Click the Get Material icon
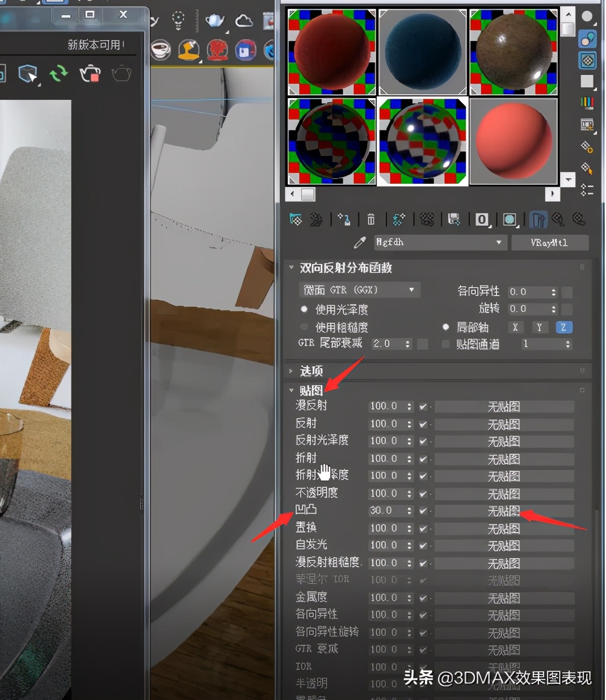 point(295,220)
